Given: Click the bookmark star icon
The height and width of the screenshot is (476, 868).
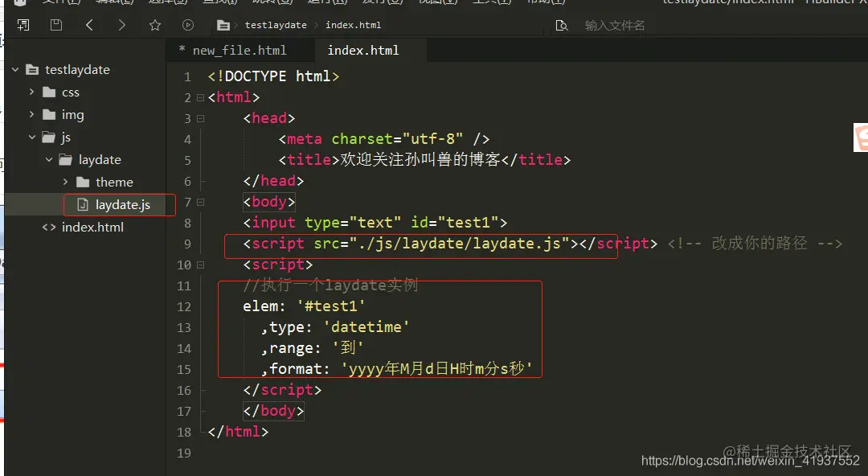Looking at the screenshot, I should pyautogui.click(x=155, y=25).
